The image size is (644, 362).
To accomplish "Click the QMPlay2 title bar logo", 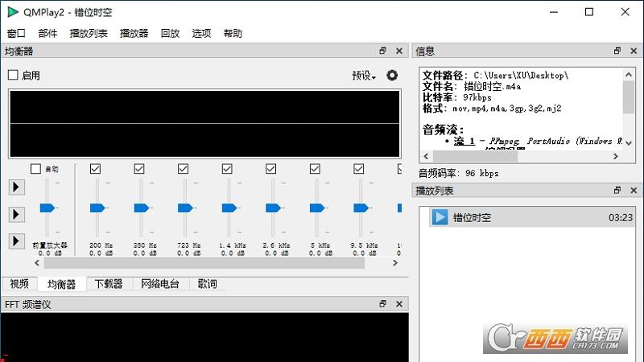I will [x=13, y=12].
